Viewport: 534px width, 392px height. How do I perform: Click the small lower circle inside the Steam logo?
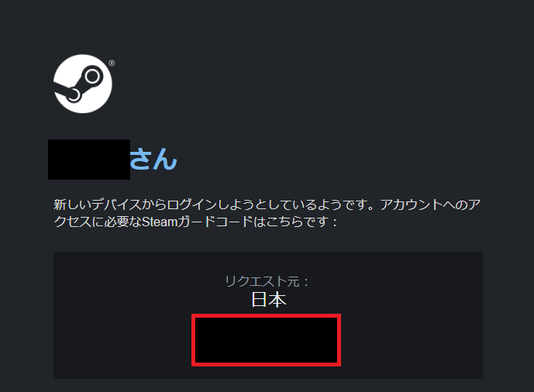[x=74, y=95]
